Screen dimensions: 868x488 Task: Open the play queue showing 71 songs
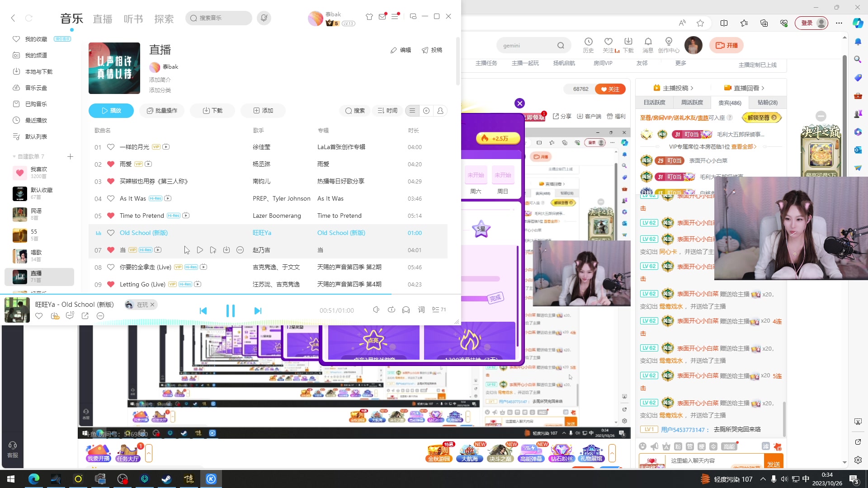[x=439, y=310]
